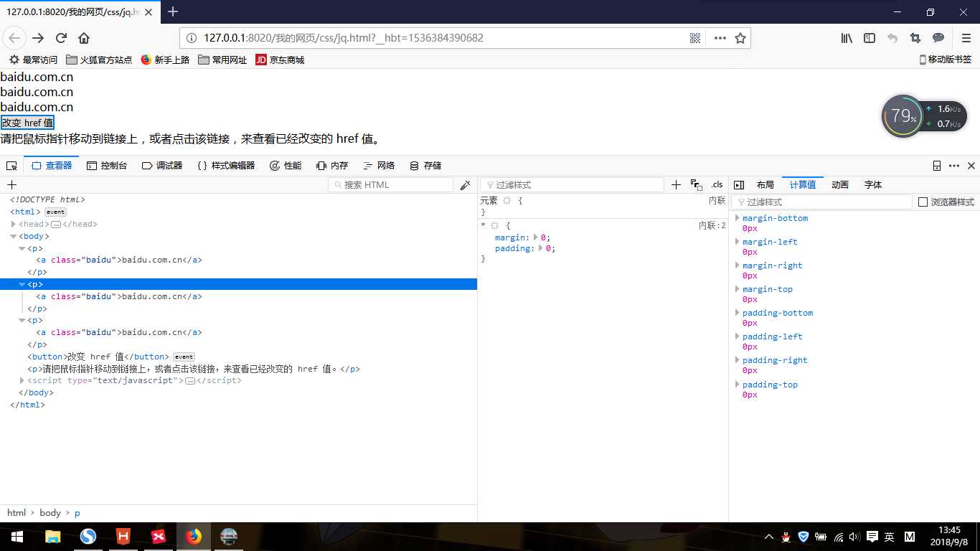Switch to the 控制台 console tab
Image resolution: width=980 pixels, height=551 pixels.
pyautogui.click(x=107, y=166)
